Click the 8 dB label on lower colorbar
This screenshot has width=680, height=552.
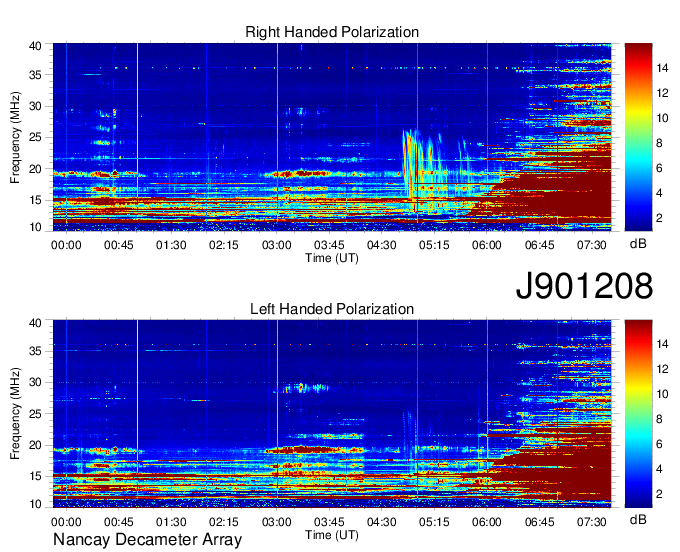coord(659,419)
